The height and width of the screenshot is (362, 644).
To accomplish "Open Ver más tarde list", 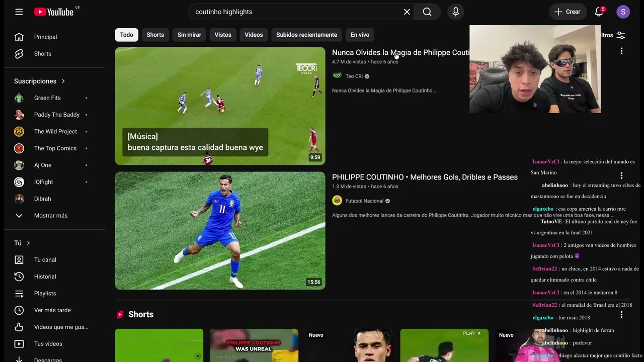I will tap(54, 310).
